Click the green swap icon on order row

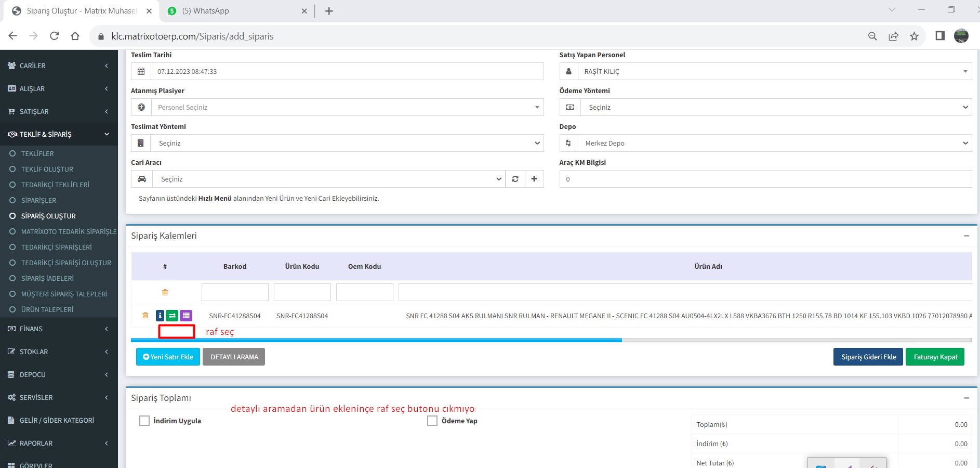(x=173, y=316)
